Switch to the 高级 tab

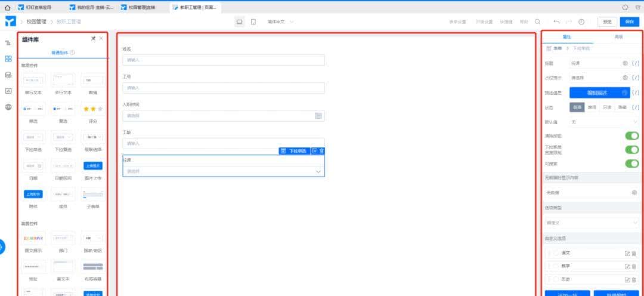click(x=618, y=37)
